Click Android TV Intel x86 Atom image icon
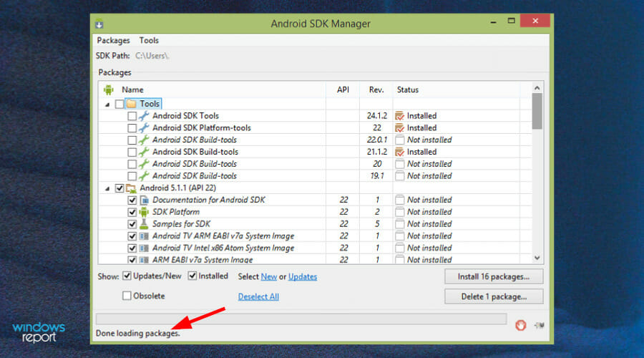The width and height of the screenshot is (644, 358). point(144,248)
